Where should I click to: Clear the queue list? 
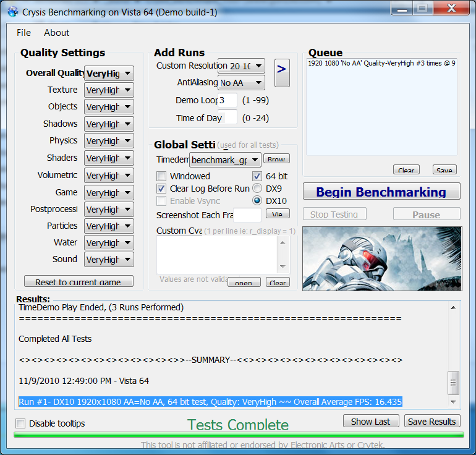click(406, 170)
